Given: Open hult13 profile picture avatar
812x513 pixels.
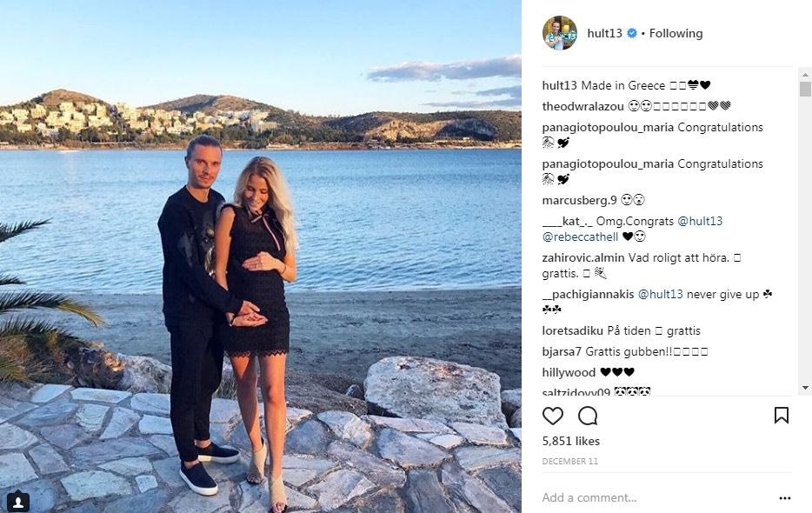Looking at the screenshot, I should pos(560,33).
